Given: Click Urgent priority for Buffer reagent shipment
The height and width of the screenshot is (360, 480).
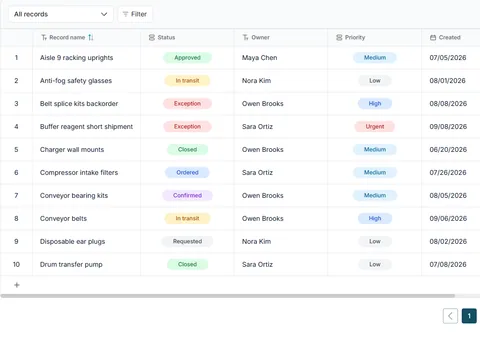Looking at the screenshot, I should point(375,127).
